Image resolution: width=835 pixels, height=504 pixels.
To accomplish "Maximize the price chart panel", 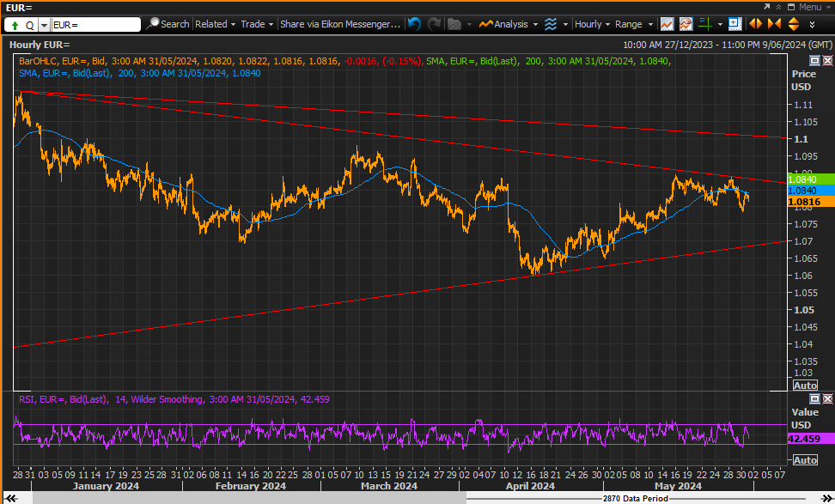I will pos(814,61).
